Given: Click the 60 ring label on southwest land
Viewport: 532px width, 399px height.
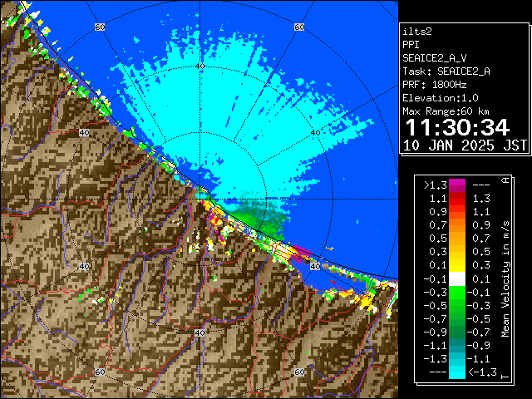Looking at the screenshot, I should (100, 372).
